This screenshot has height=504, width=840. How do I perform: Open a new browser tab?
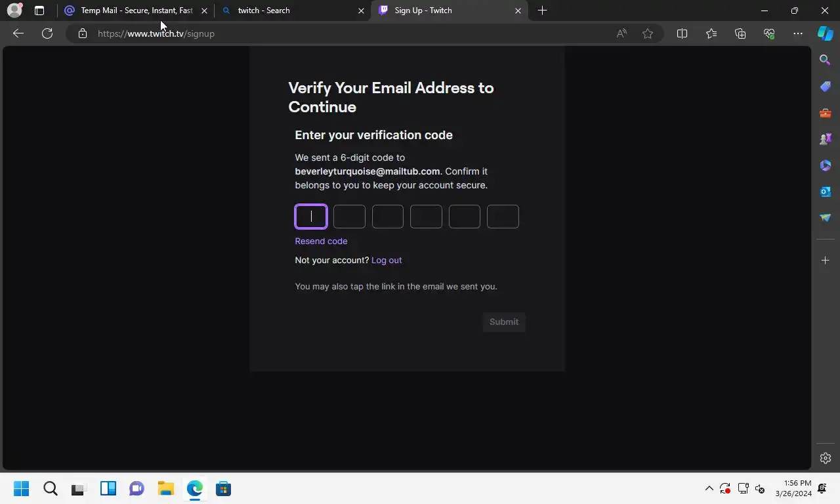click(x=542, y=10)
